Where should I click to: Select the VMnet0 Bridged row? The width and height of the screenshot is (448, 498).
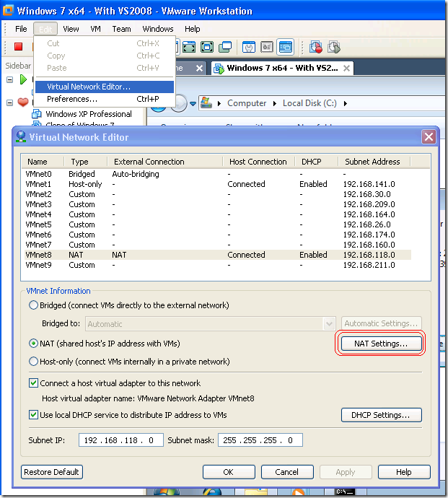coord(217,174)
